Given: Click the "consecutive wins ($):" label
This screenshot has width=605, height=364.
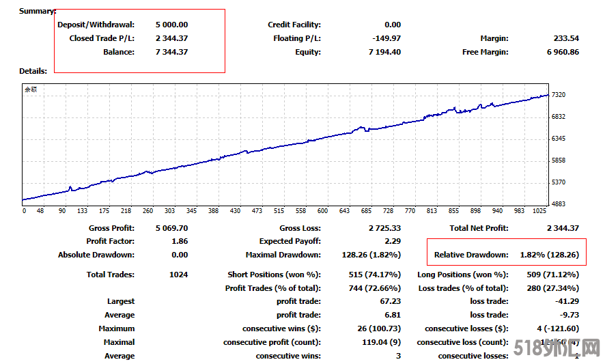Looking at the screenshot, I should click(x=281, y=328).
